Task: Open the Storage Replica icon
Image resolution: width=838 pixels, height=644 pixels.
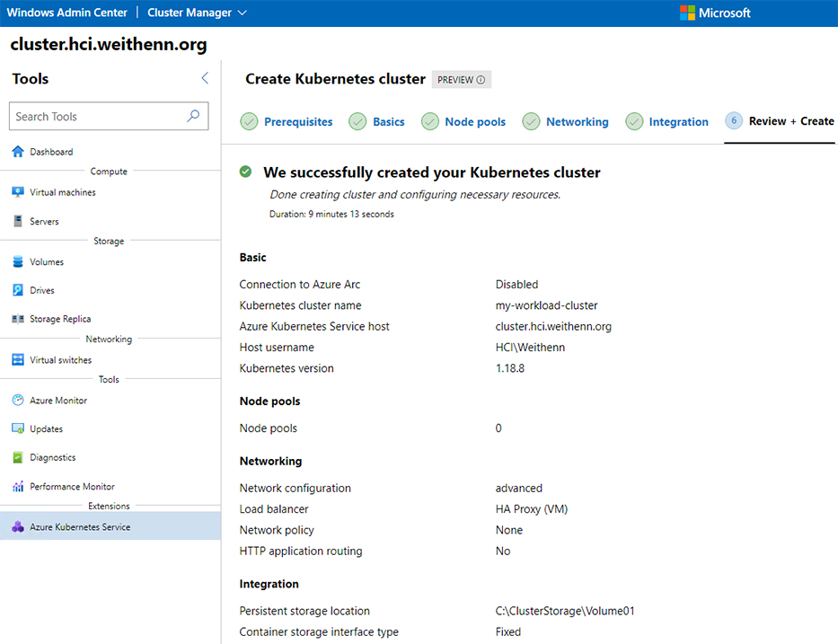Action: 18,319
